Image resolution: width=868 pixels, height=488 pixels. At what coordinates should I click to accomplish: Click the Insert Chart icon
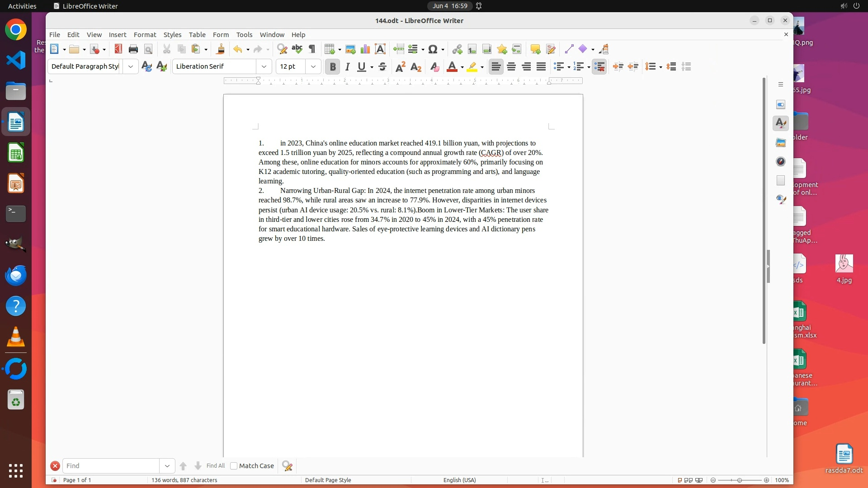point(365,49)
